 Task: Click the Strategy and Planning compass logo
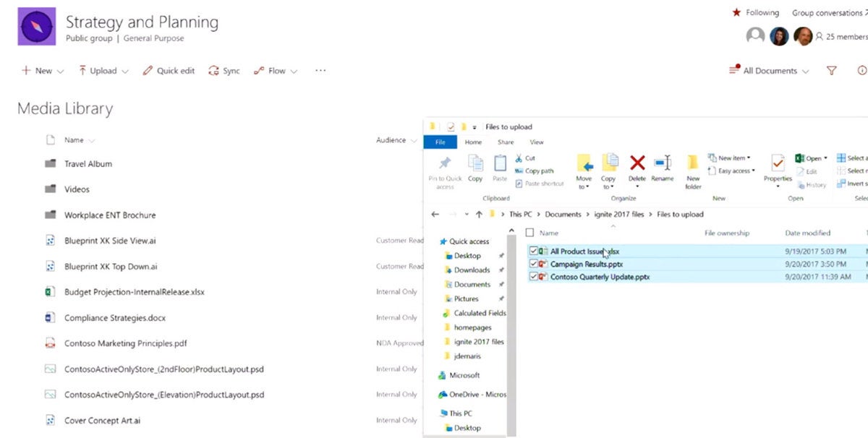pyautogui.click(x=37, y=27)
